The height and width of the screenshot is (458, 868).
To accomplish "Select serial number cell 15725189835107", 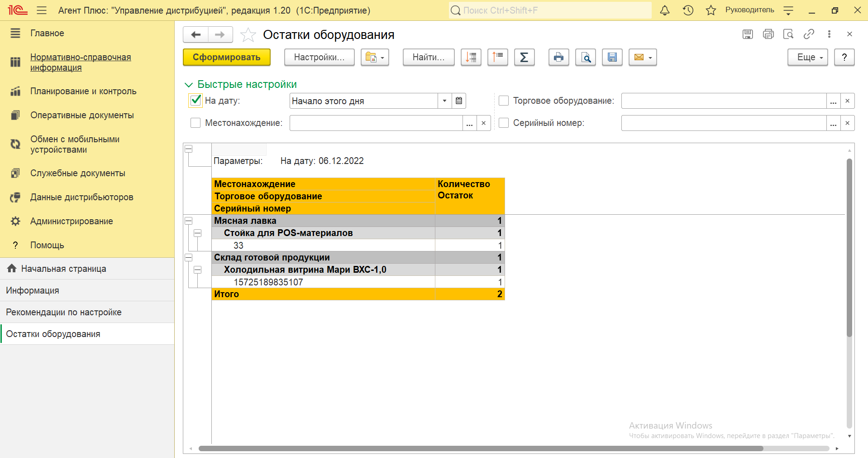I will pos(323,282).
